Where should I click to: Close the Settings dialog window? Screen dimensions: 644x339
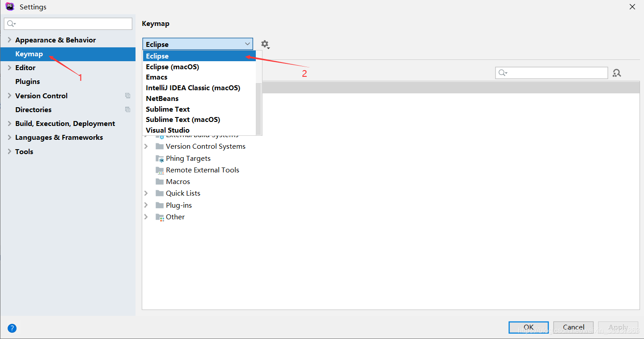click(x=632, y=7)
